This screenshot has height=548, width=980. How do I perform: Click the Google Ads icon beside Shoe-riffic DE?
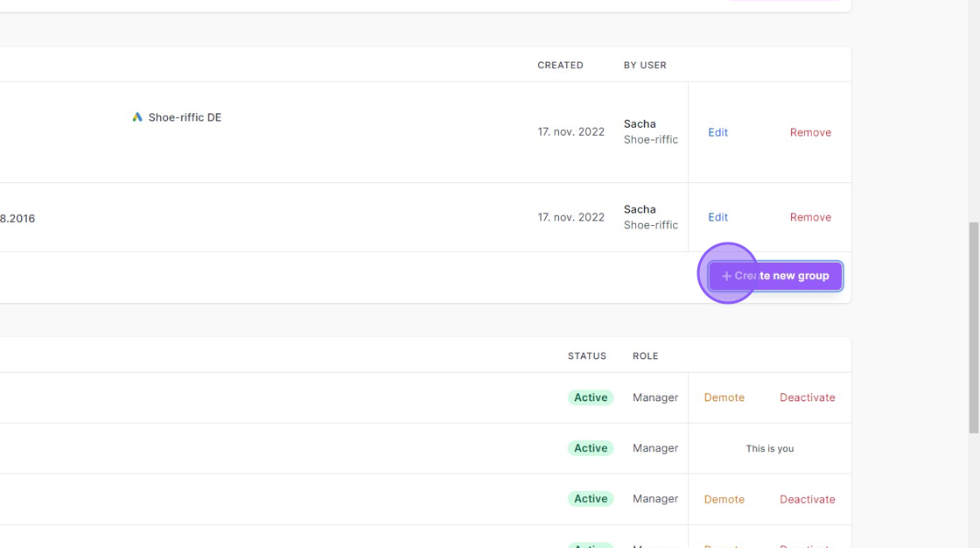(x=136, y=117)
